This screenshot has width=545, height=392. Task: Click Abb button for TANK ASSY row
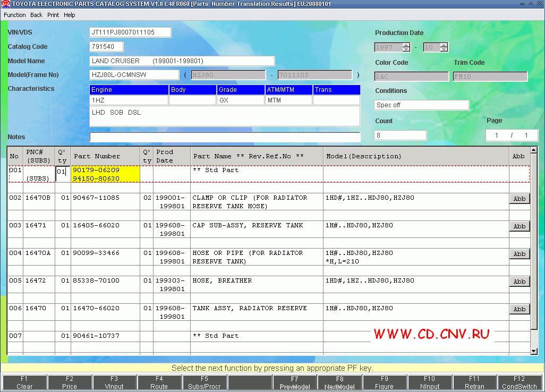pyautogui.click(x=520, y=309)
